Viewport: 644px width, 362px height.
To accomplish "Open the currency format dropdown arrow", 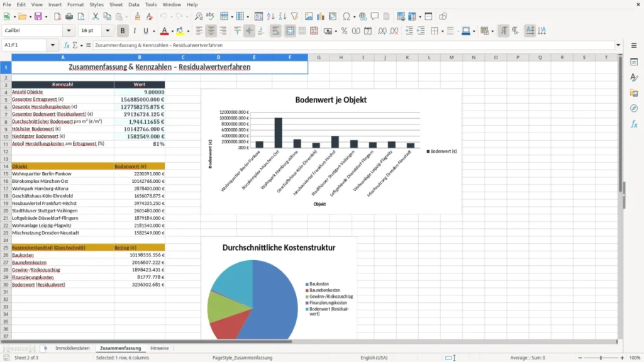I will [336, 31].
